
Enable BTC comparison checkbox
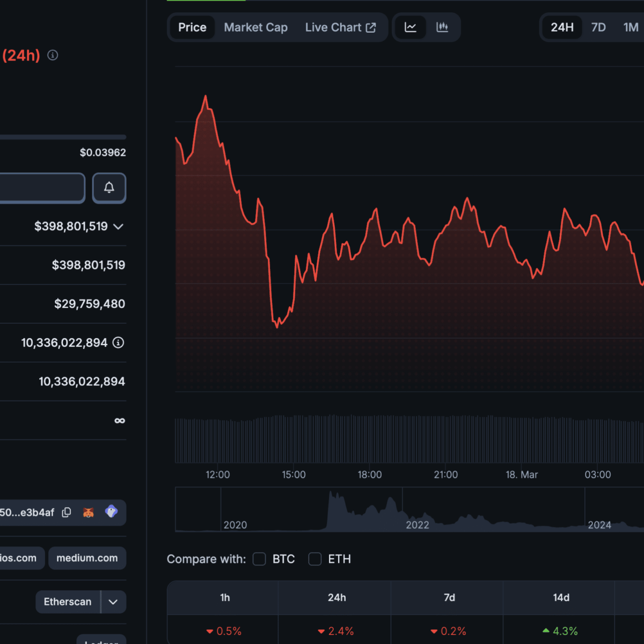(x=259, y=559)
